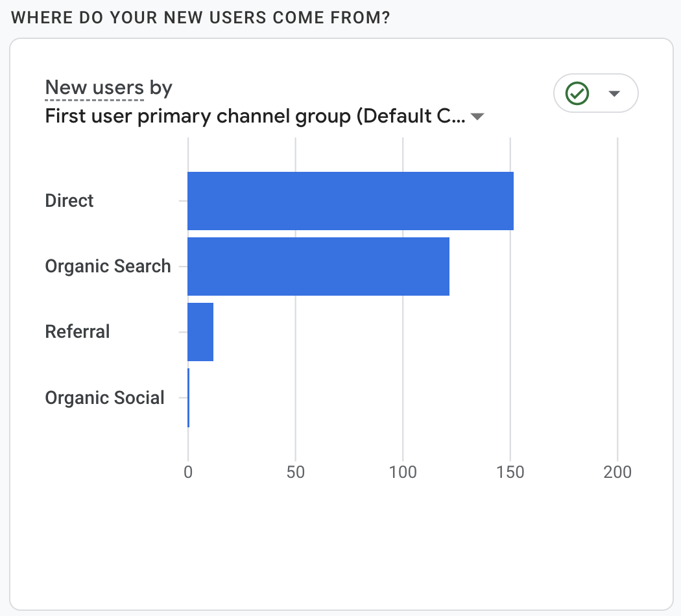Click the thin Organic Social bar

click(189, 397)
